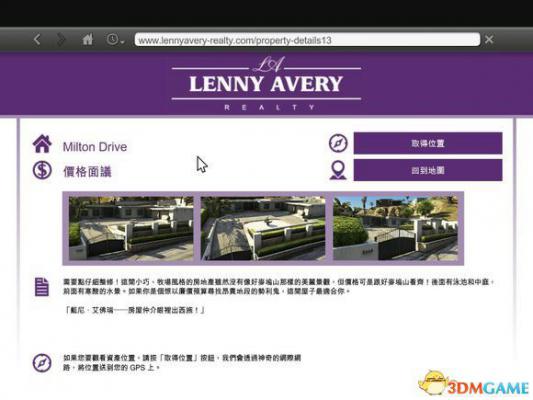Viewport: 533px width, 400px height.
Task: Open the middle property photo thumbnail
Action: [263, 228]
